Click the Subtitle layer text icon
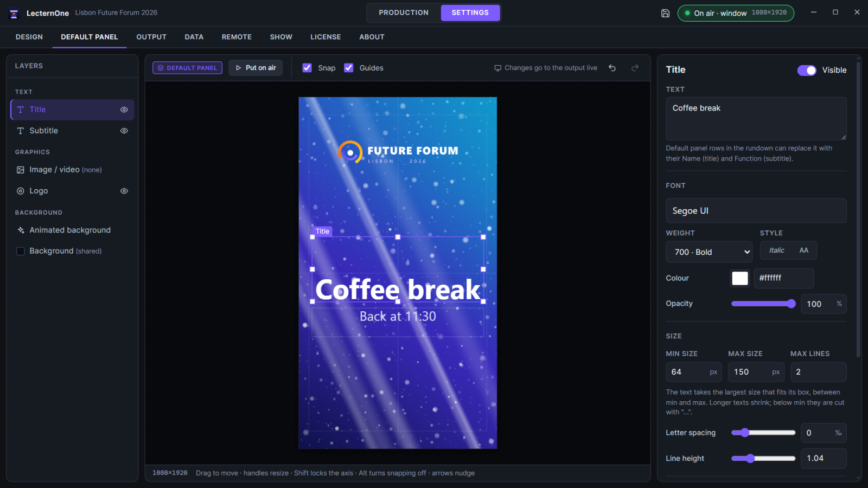The height and width of the screenshot is (488, 868). [21, 131]
